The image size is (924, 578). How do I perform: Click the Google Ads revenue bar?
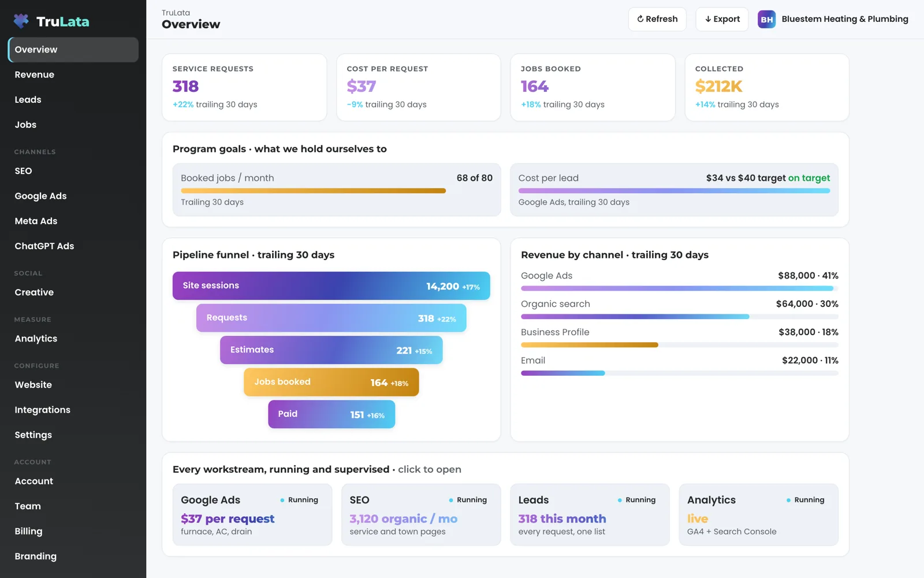point(680,288)
